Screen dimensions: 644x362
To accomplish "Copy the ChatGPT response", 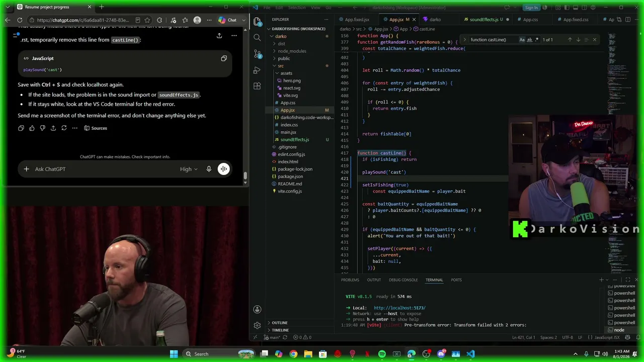I will 21,128.
